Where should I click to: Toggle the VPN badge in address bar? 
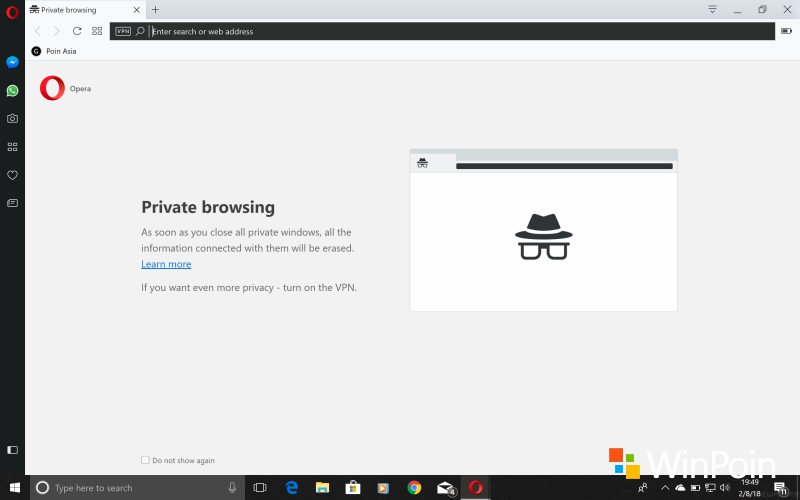(x=123, y=31)
